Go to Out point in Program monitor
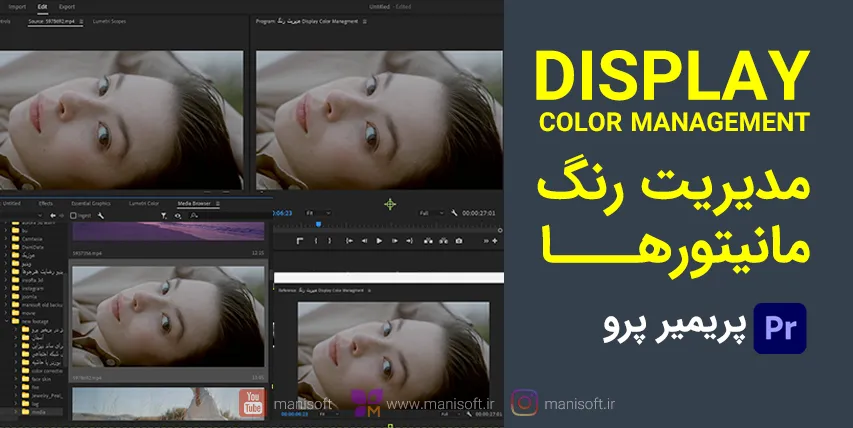853x428 pixels. (x=409, y=241)
